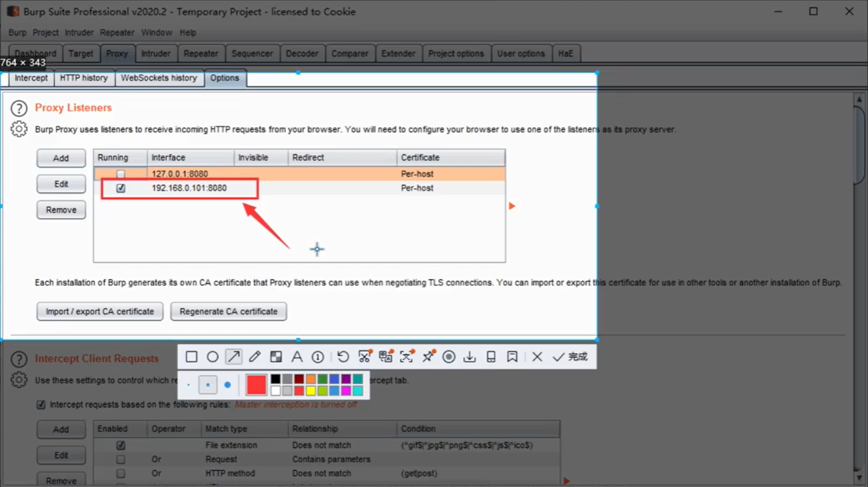Sort listeners by the Interface column header
This screenshot has height=487, width=868.
click(x=191, y=158)
